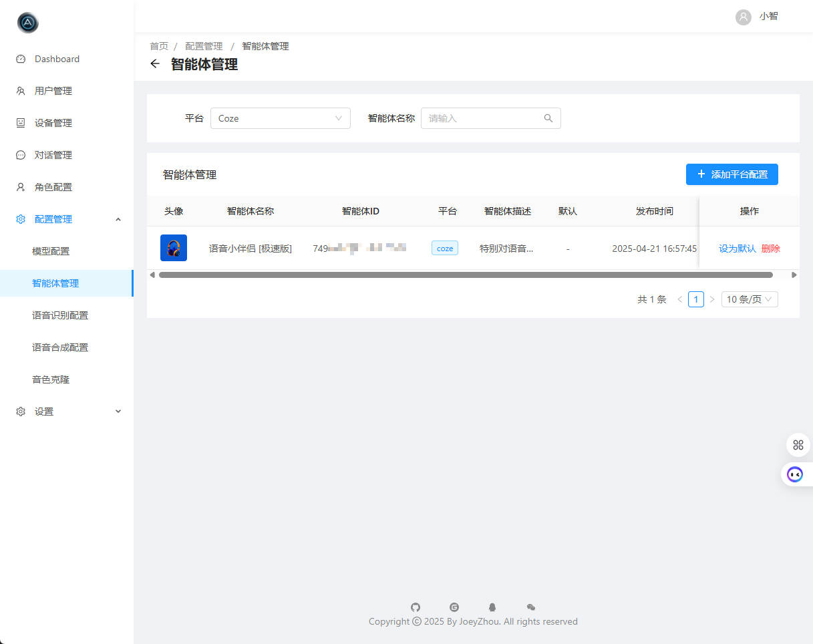Click the horizontal table scrollbar
813x644 pixels.
[x=466, y=275]
